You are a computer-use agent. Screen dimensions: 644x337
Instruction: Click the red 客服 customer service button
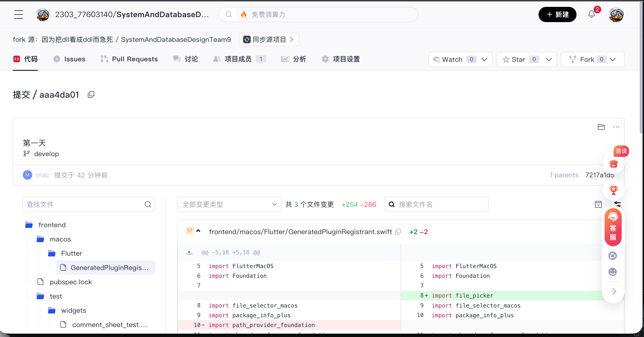(613, 227)
